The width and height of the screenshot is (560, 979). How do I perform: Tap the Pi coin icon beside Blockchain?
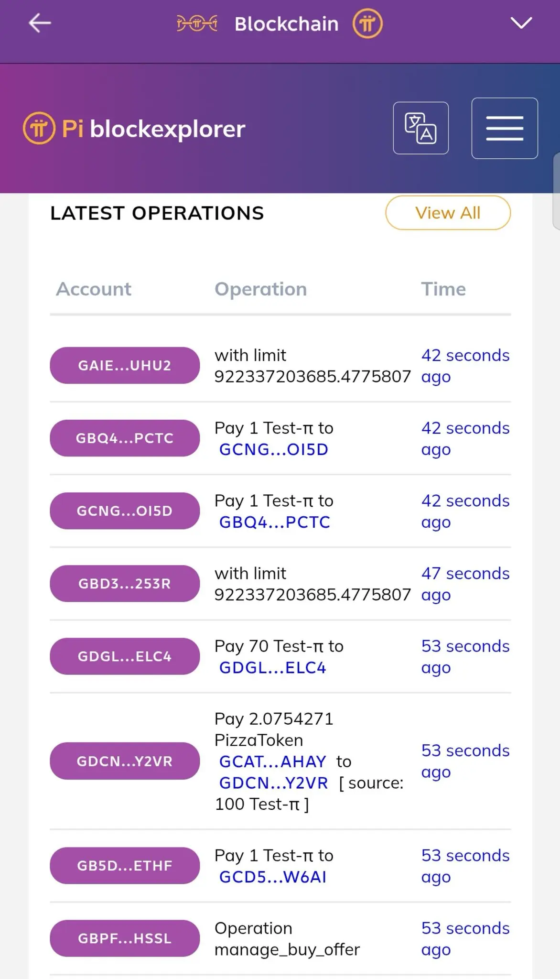pyautogui.click(x=367, y=23)
